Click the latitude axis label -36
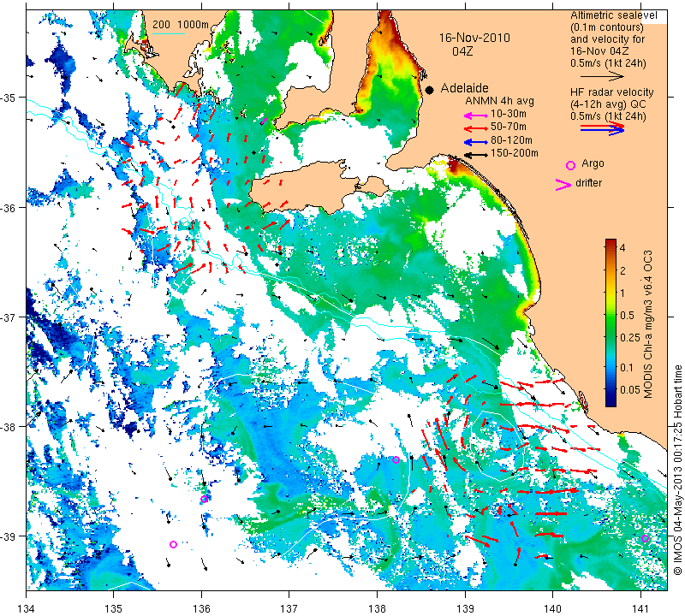Viewport: 685px width, 616px height. tap(9, 207)
